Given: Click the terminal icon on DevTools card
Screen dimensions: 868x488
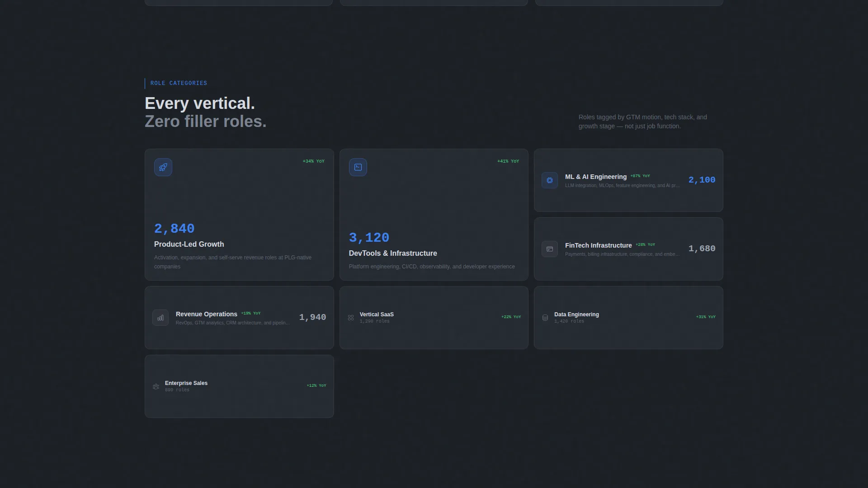Looking at the screenshot, I should 358,167.
